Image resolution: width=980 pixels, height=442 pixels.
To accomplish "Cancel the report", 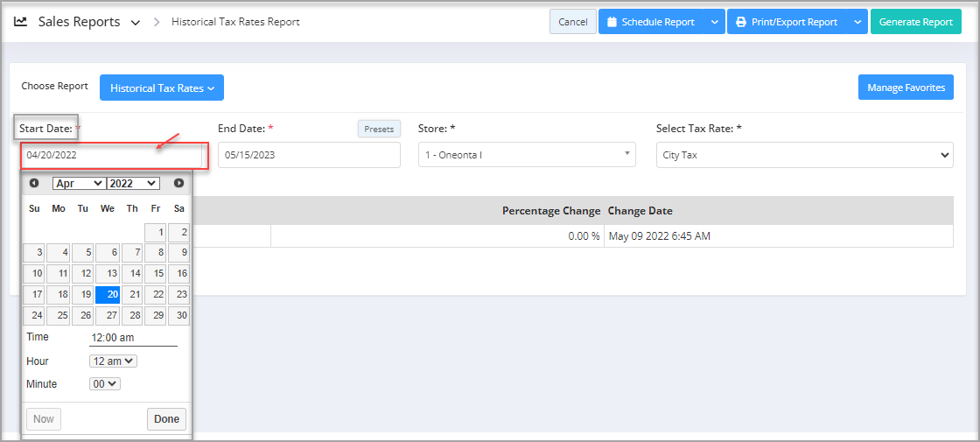I will [572, 22].
